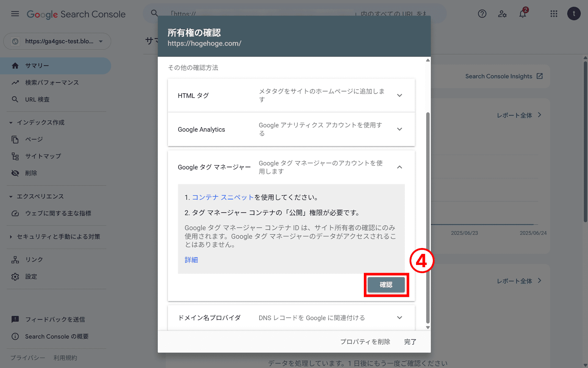The image size is (588, 368).
Task: Open the コンテナ スニペット link
Action: [x=222, y=197]
